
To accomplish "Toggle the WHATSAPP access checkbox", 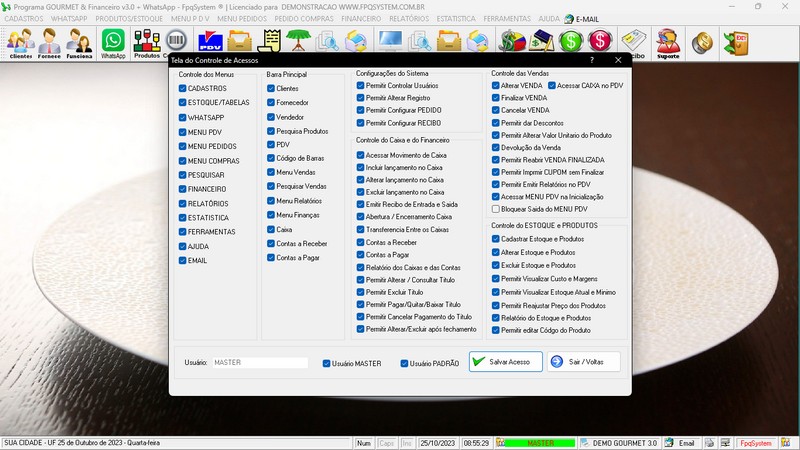I will [x=183, y=117].
